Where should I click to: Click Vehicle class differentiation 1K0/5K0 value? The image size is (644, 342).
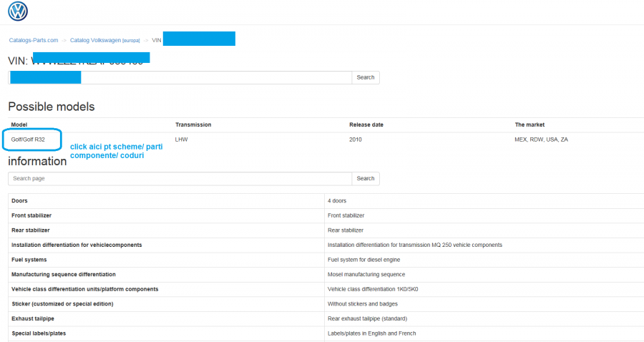373,289
